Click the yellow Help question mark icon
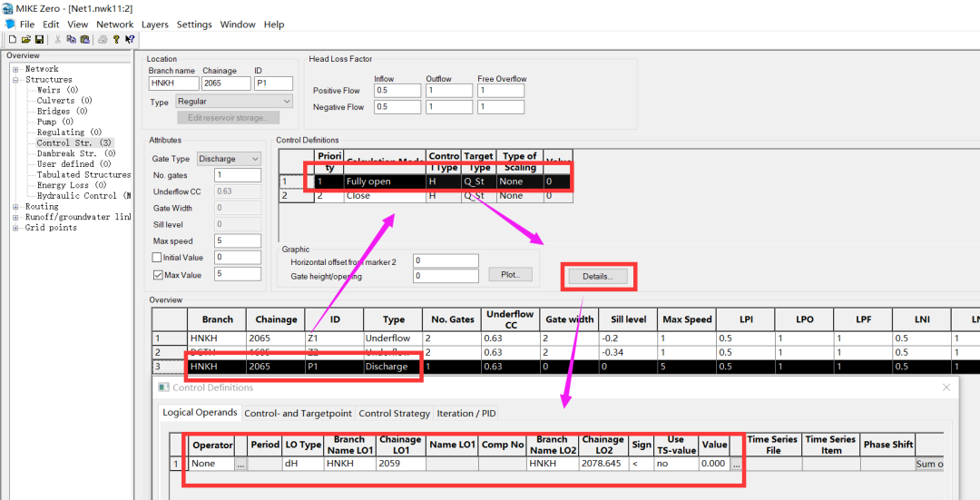Image resolution: width=980 pixels, height=500 pixels. click(115, 39)
